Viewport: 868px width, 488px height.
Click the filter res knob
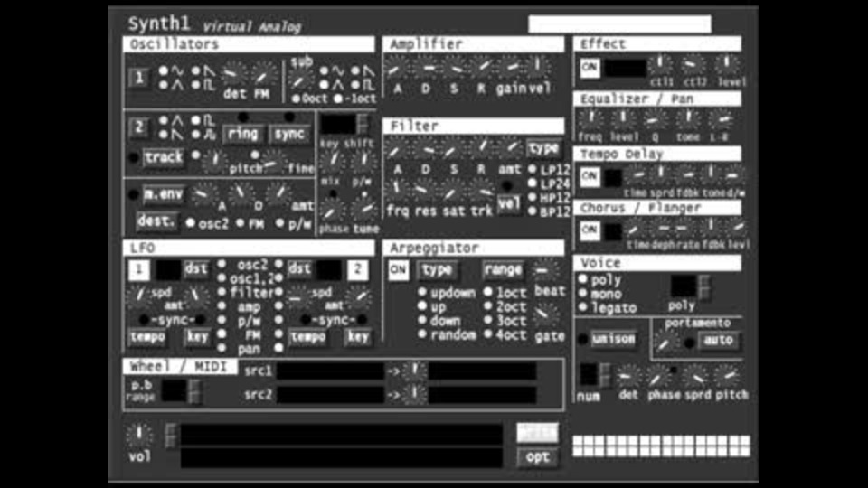424,191
